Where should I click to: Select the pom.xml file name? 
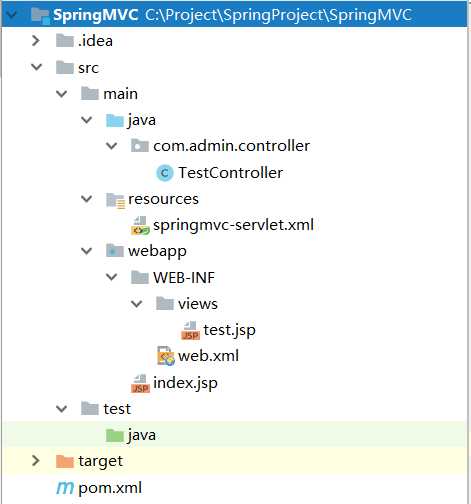[110, 488]
